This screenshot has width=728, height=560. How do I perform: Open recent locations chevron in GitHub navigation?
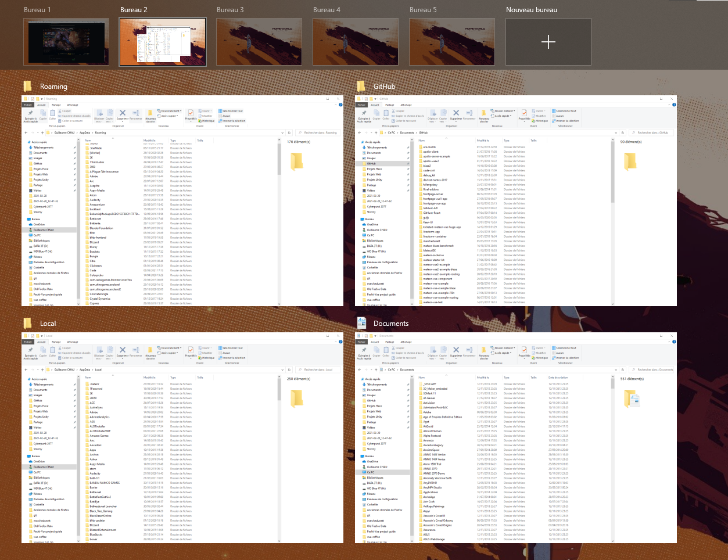371,132
